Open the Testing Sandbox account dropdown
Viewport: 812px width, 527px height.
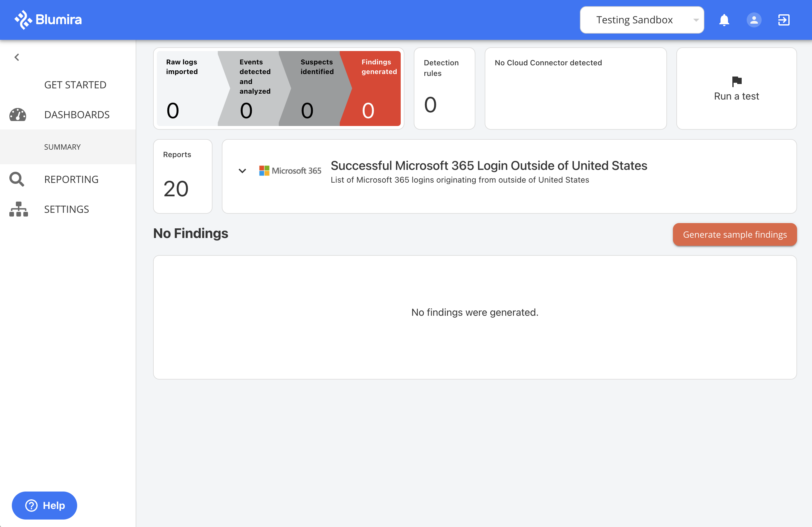(642, 20)
